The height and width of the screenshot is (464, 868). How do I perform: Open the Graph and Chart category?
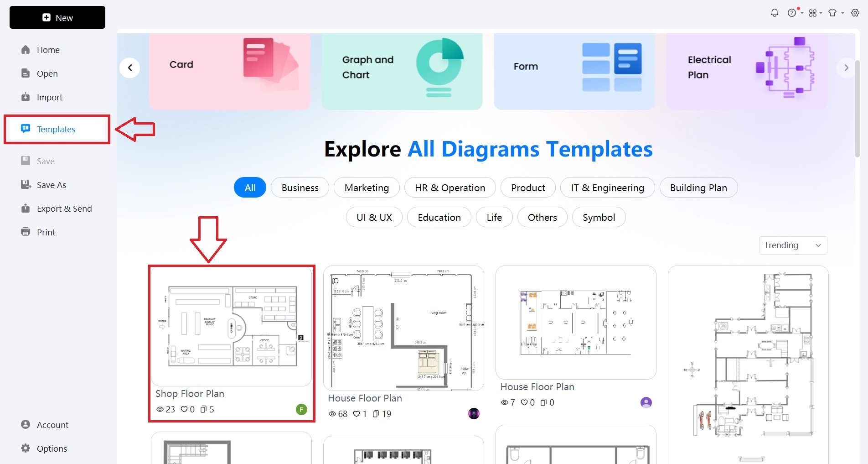pyautogui.click(x=402, y=71)
